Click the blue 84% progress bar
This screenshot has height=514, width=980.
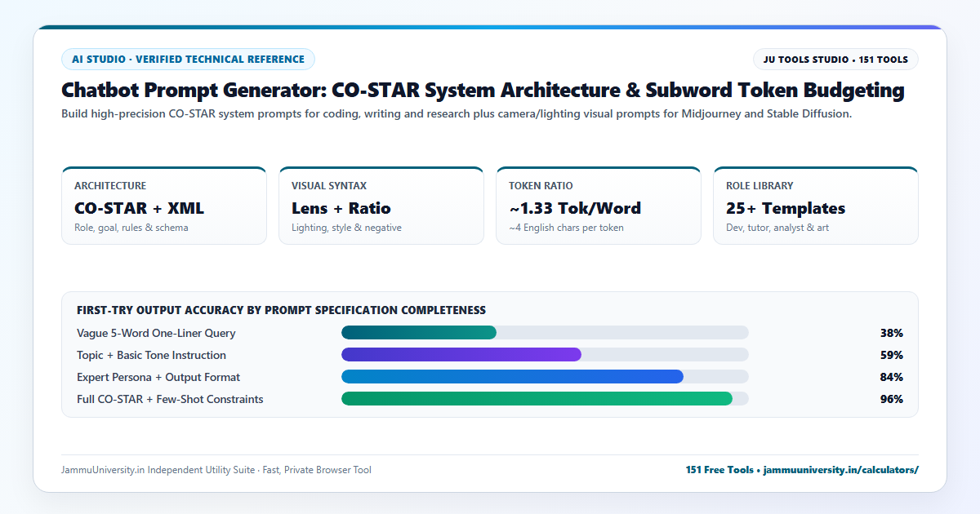[512, 377]
